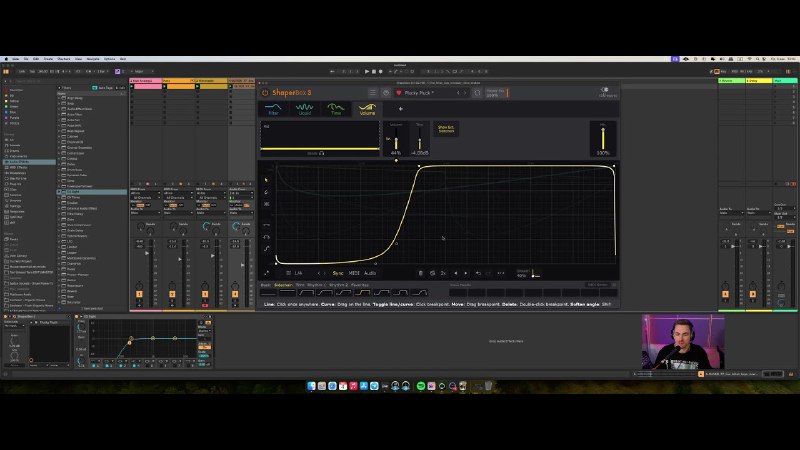Go to the next ShaperBox preset arrow

465,93
